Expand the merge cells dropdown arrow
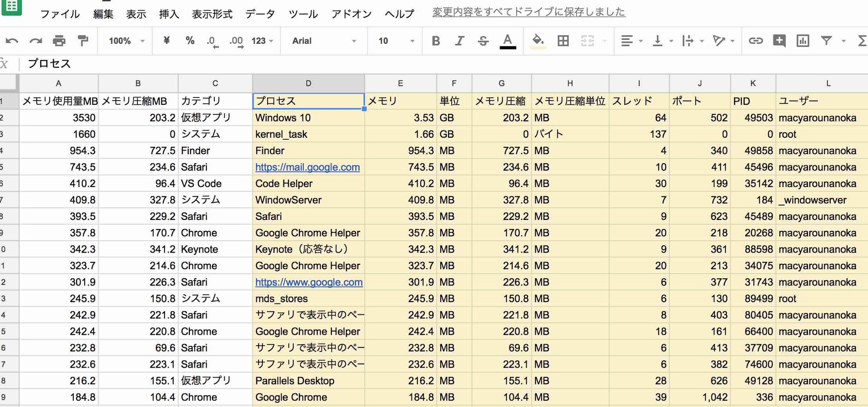 604,41
